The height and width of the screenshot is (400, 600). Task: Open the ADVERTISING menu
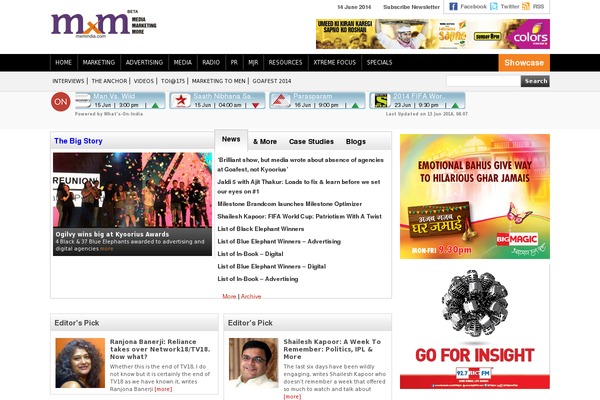click(144, 62)
